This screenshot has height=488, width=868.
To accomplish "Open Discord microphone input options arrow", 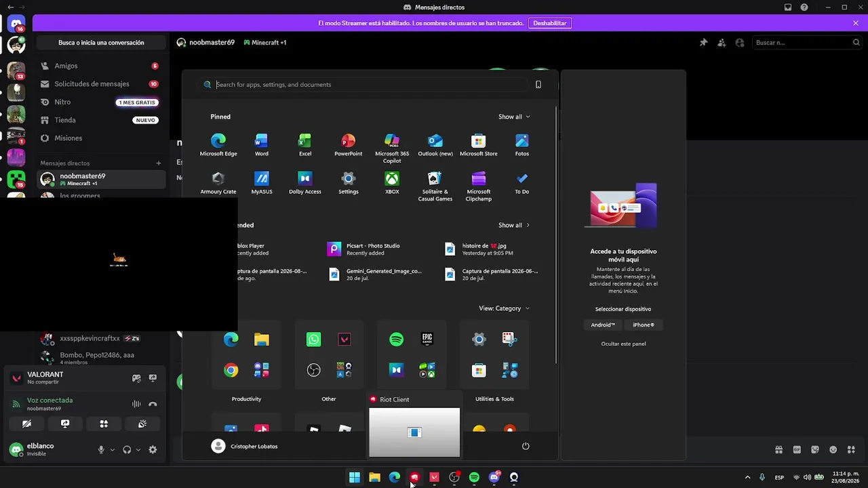I will (113, 449).
